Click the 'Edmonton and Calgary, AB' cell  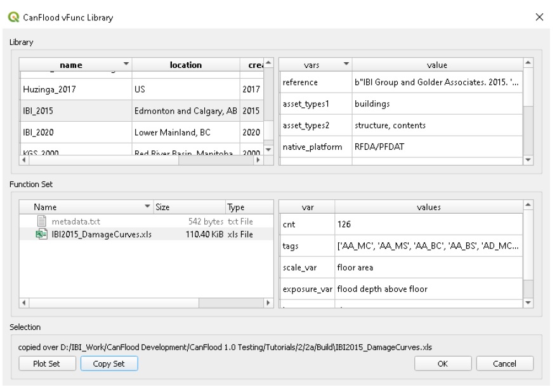(x=186, y=111)
